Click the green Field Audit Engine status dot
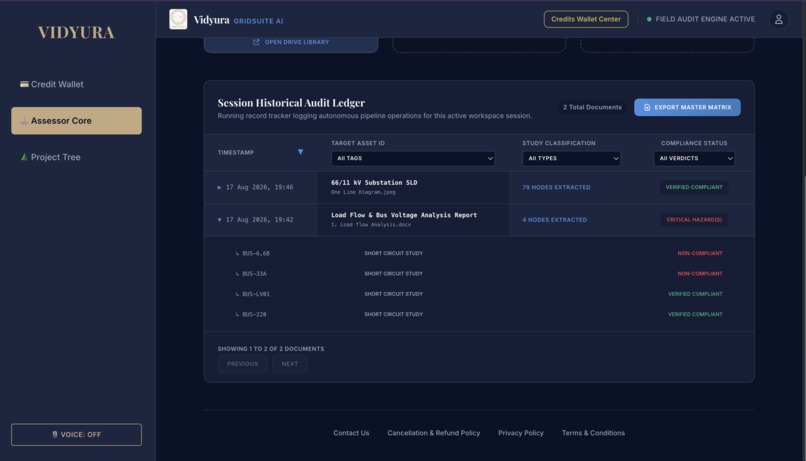The image size is (806, 461). (x=649, y=19)
